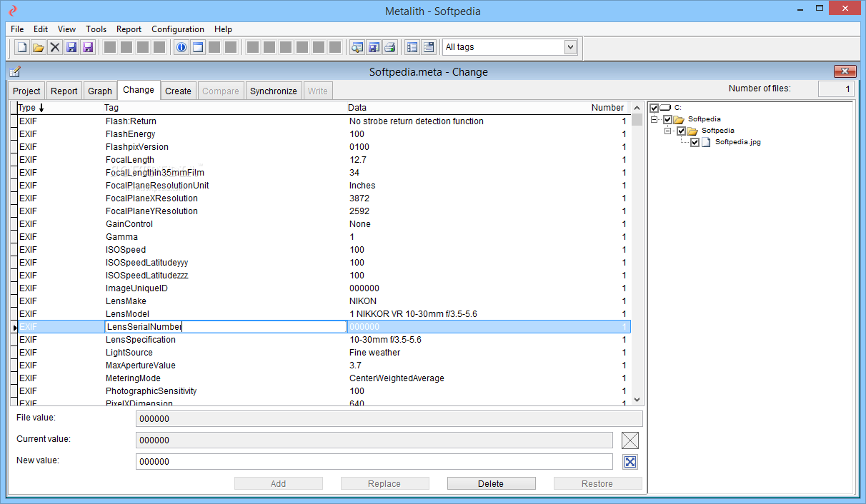Select the Change tab
Screen dimensions: 866x504
(139, 90)
